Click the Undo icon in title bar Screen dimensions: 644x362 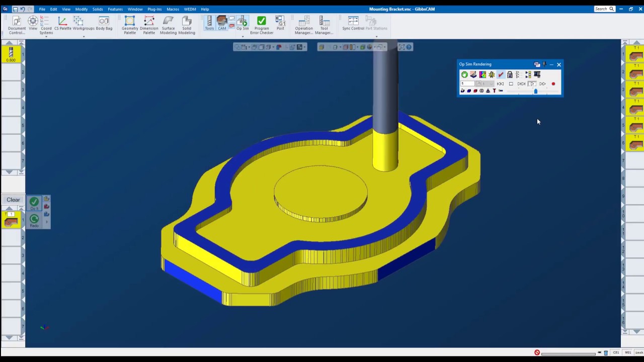[22, 9]
